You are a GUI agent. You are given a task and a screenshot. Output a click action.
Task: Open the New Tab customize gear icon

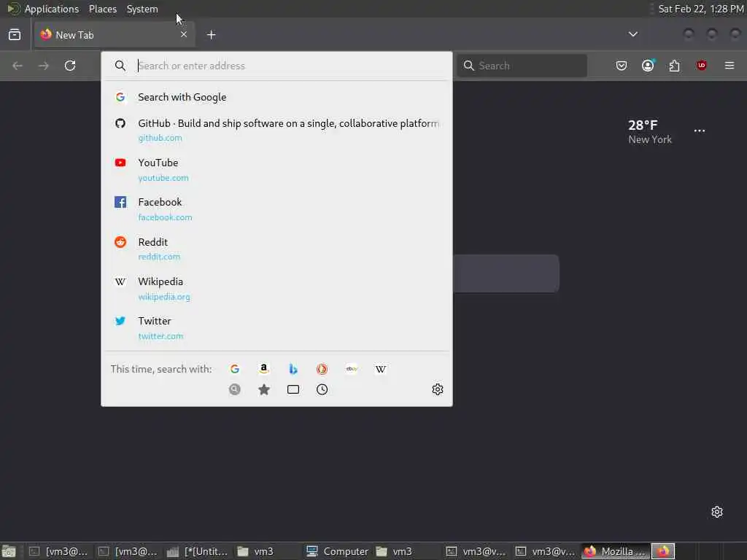(x=717, y=512)
